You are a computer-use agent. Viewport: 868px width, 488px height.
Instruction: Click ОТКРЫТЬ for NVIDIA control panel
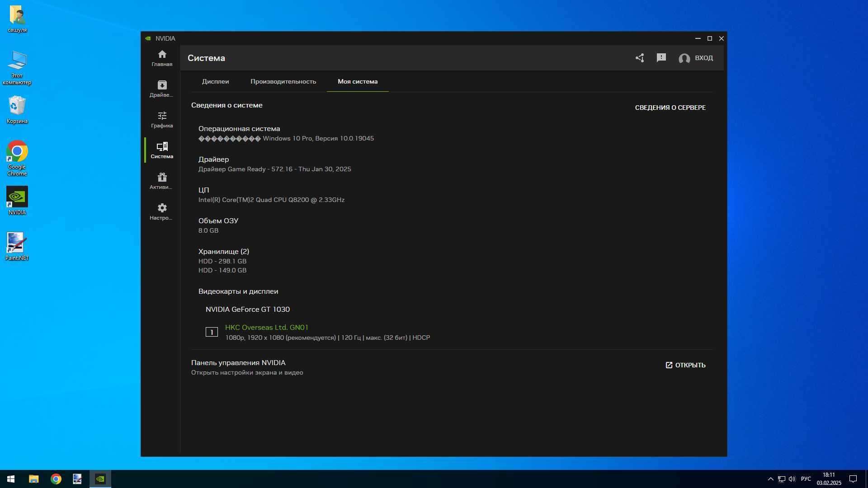pos(685,365)
